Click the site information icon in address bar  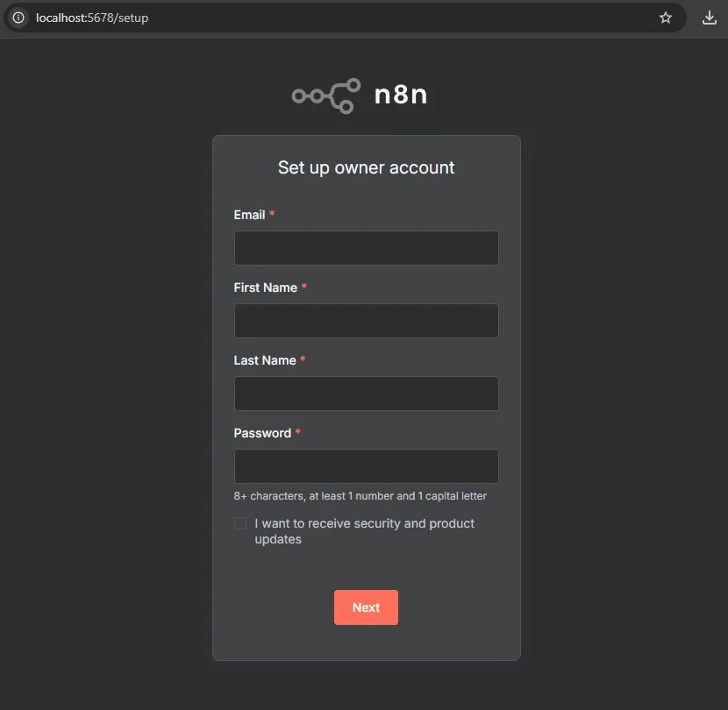tap(18, 18)
